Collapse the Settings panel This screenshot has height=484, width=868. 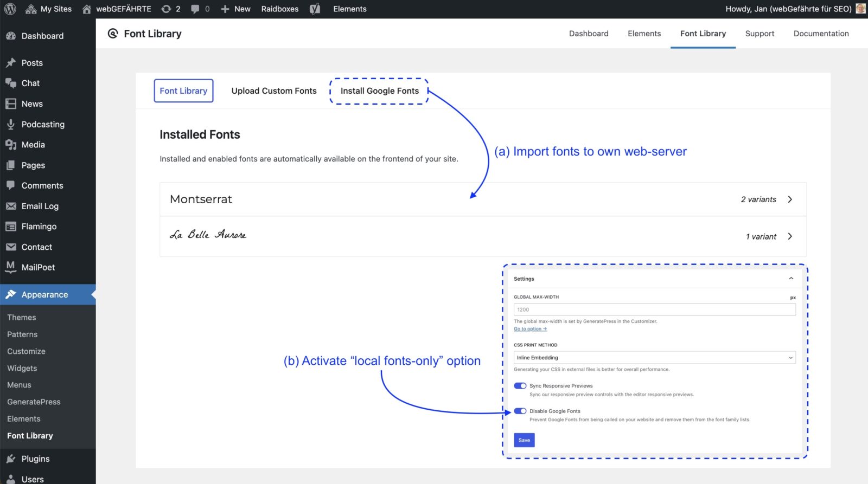tap(791, 279)
